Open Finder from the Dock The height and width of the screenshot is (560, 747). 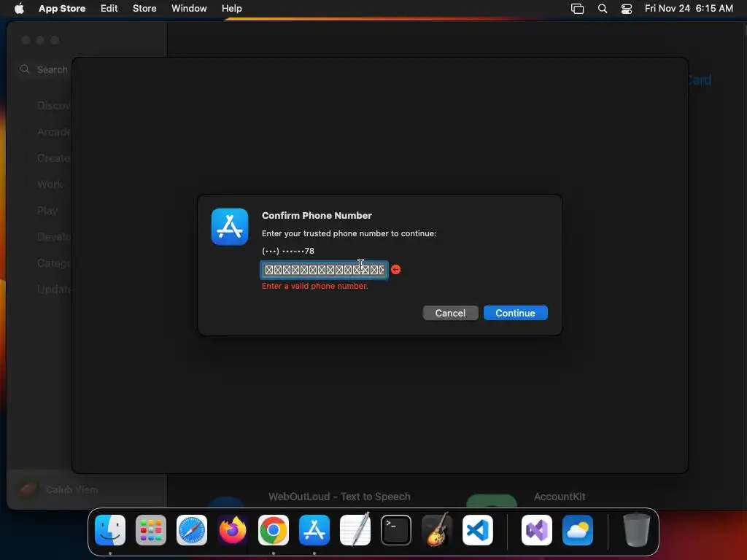110,530
